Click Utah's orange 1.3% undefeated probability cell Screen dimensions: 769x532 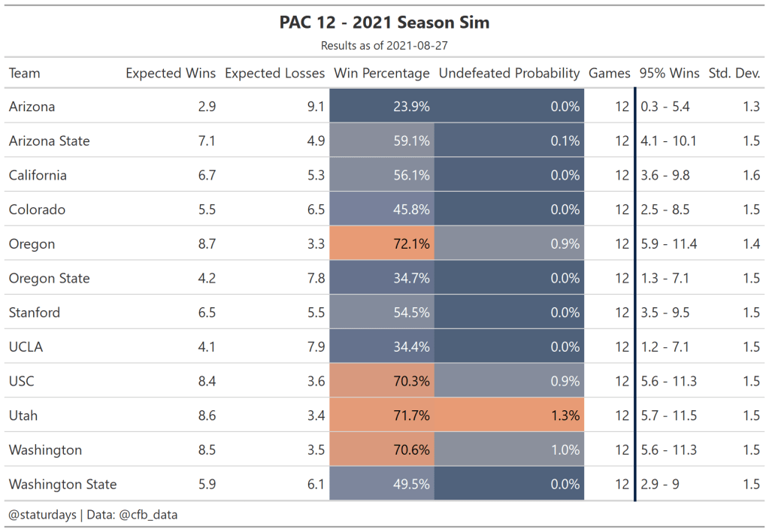coord(509,416)
